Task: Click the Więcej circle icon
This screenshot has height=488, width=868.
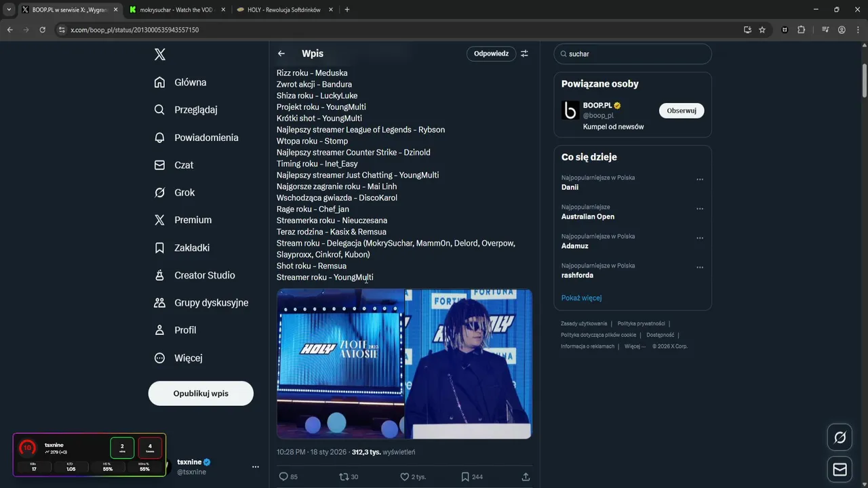Action: point(159,358)
